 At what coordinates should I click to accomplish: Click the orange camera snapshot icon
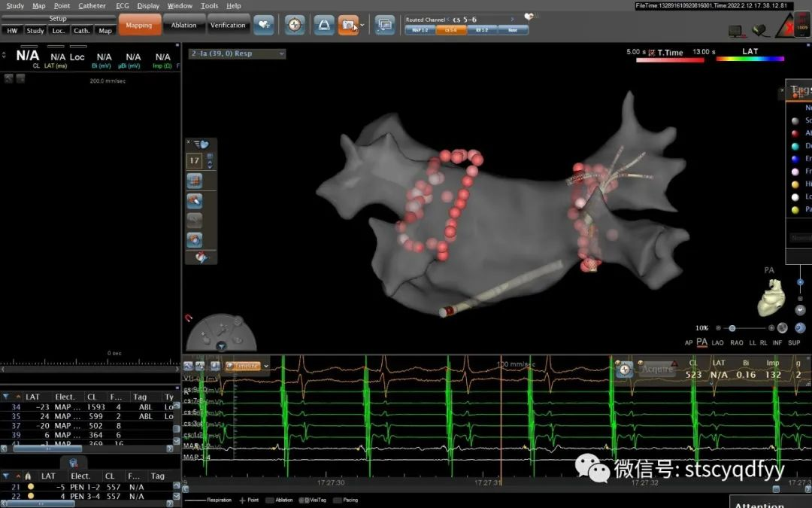348,25
